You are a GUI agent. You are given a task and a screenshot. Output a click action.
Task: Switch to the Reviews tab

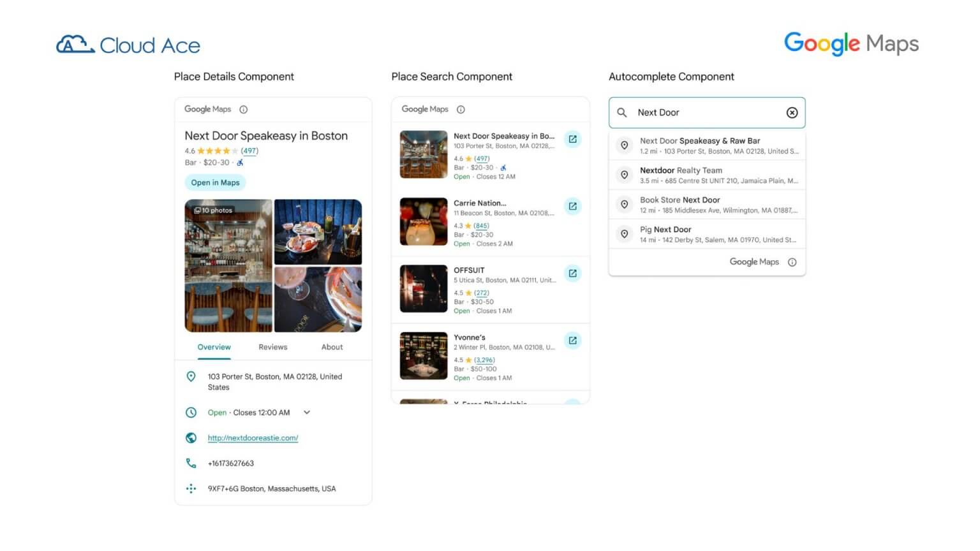coord(273,347)
